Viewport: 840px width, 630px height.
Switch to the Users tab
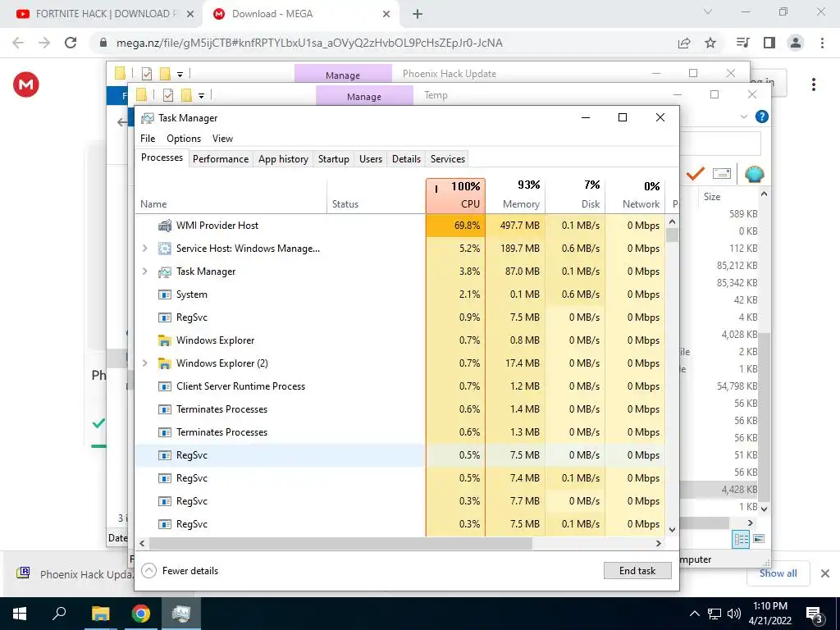(x=371, y=159)
